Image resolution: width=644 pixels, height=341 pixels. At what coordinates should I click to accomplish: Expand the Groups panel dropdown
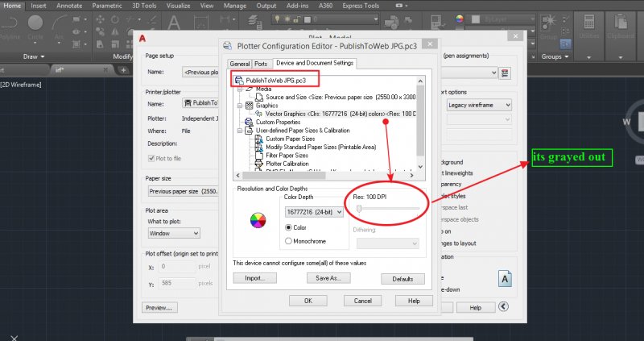(x=567, y=56)
